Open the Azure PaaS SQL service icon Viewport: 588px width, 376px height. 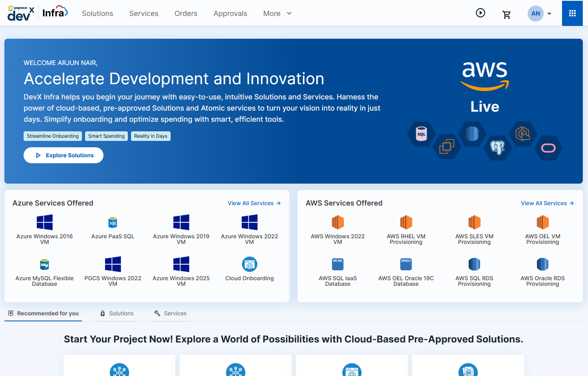pyautogui.click(x=113, y=222)
